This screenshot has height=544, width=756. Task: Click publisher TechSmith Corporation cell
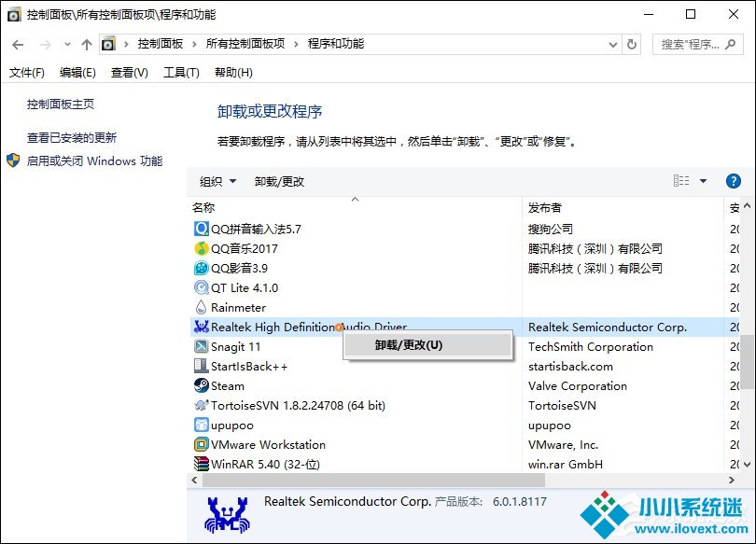pyautogui.click(x=591, y=347)
